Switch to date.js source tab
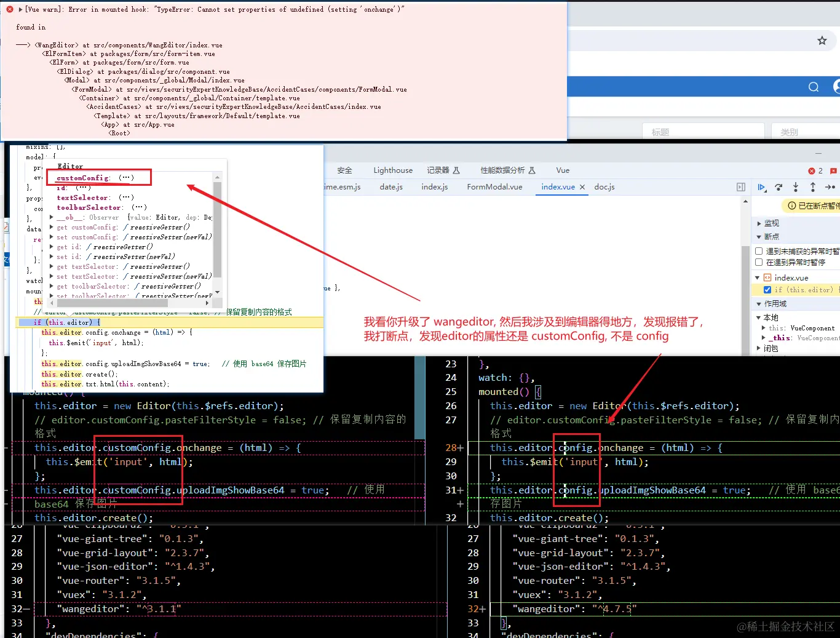This screenshot has width=840, height=638. click(391, 187)
